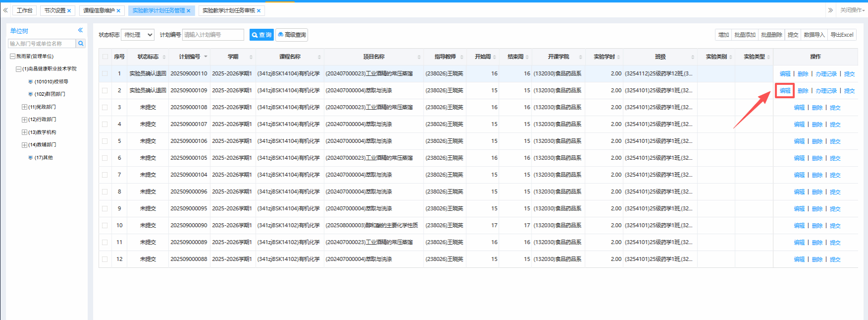This screenshot has height=320, width=868.
Task: Tick the checkbox for row 3
Action: tap(105, 107)
